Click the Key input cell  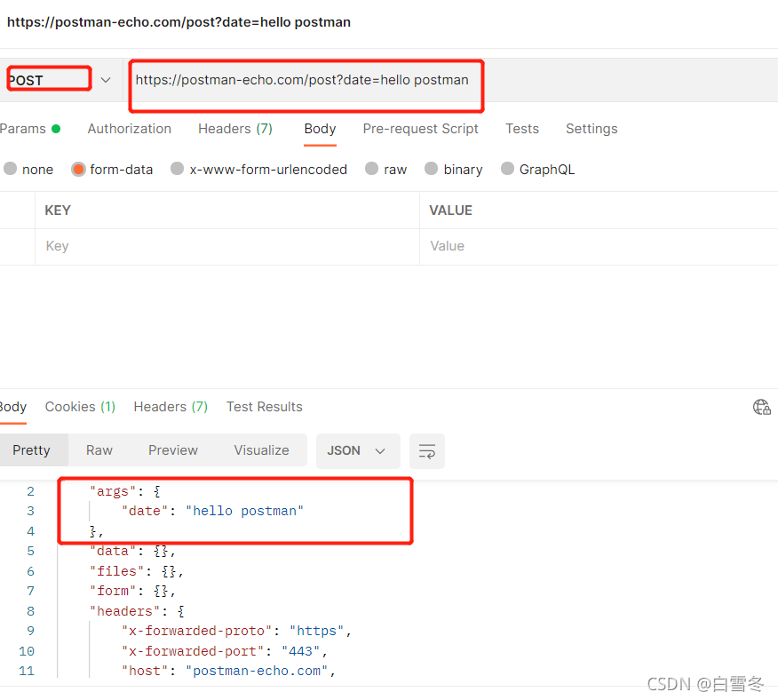tap(226, 246)
